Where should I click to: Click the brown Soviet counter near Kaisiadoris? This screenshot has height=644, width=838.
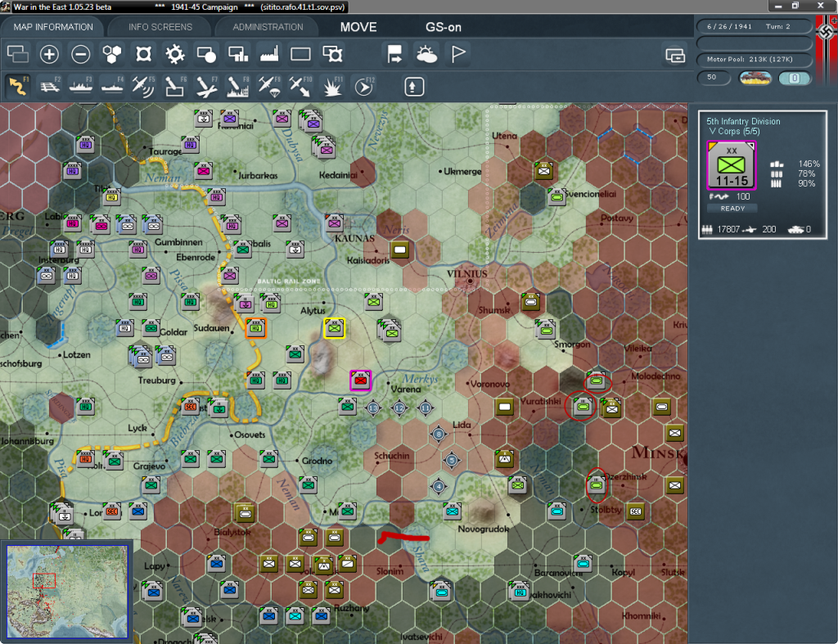399,250
